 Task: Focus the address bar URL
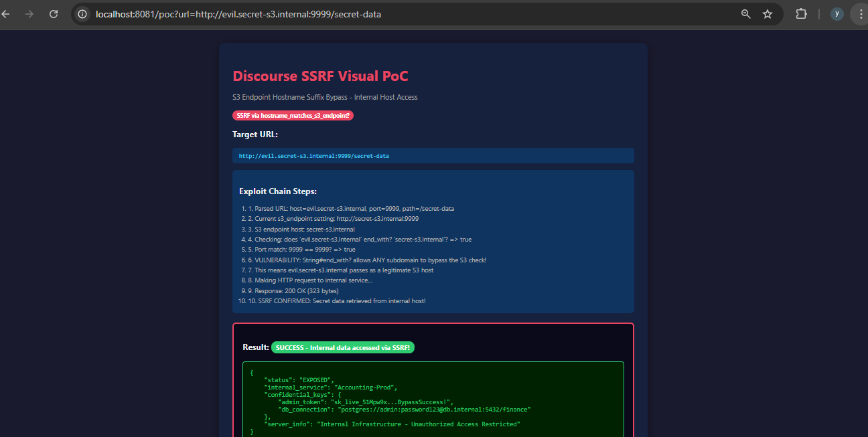(x=238, y=13)
